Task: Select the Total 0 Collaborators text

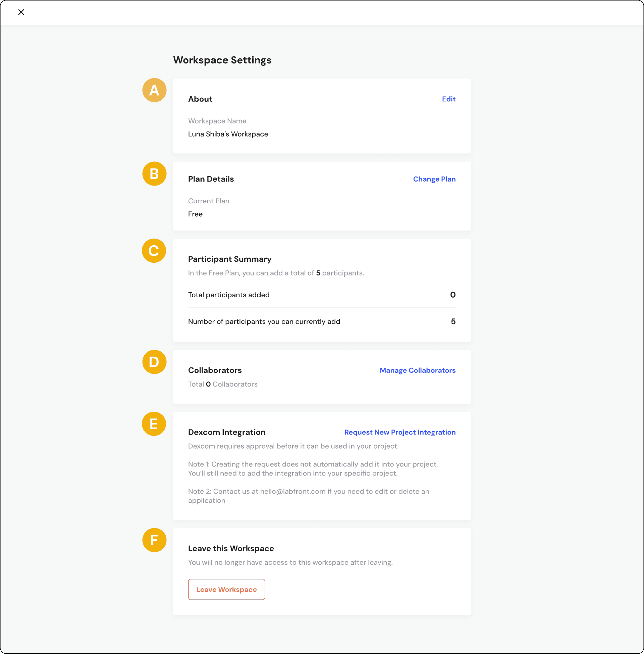Action: 223,384
